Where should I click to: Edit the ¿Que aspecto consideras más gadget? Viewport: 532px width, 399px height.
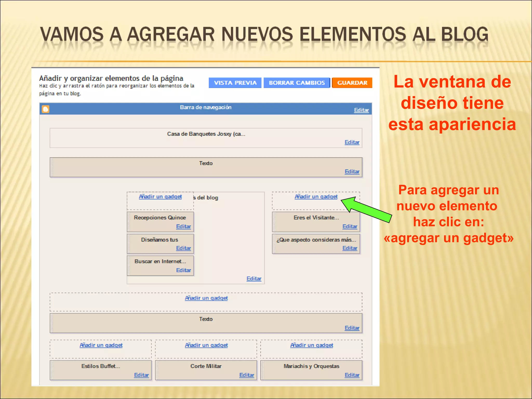[x=350, y=248]
